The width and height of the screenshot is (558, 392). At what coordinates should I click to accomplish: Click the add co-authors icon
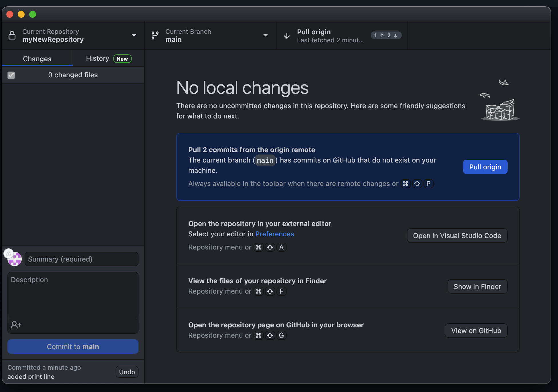[x=16, y=325]
